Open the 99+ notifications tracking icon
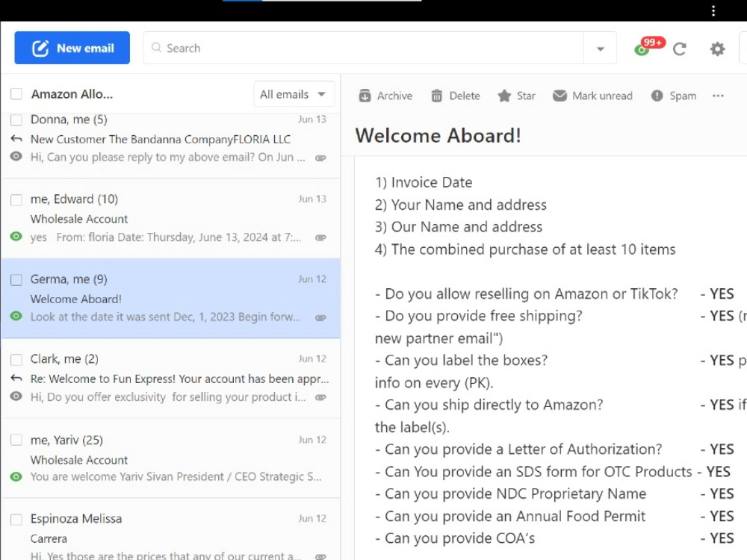The width and height of the screenshot is (747, 560). [x=649, y=46]
